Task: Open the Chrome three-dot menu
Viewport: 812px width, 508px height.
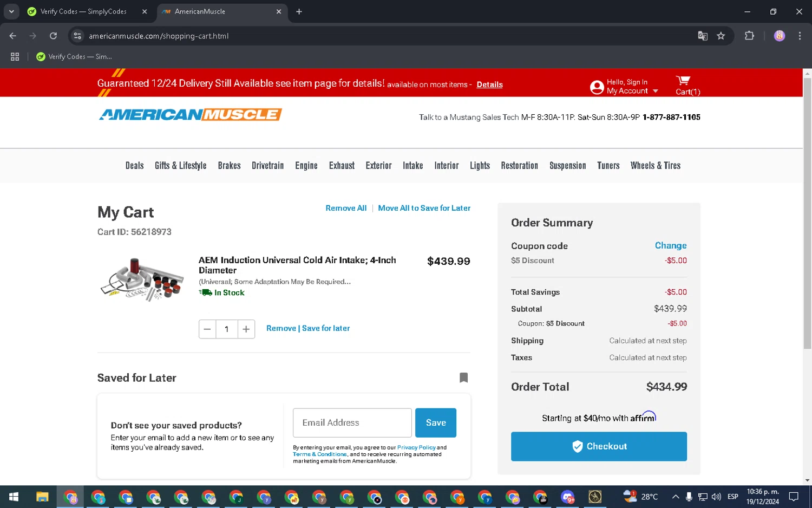Action: [800, 36]
